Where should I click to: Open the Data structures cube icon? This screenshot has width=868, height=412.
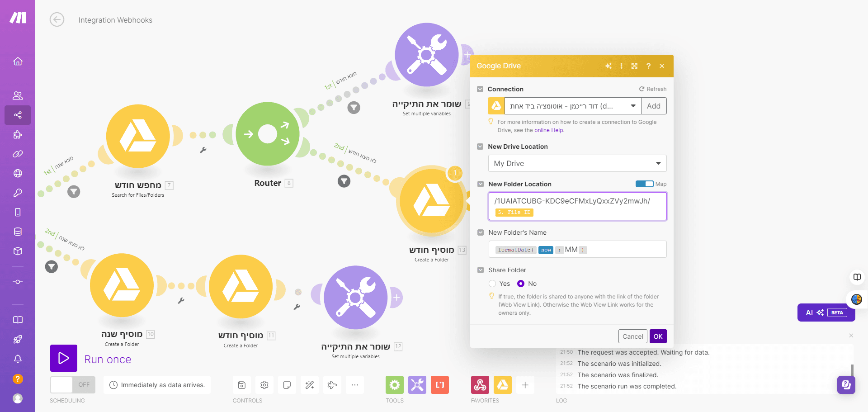(18, 251)
